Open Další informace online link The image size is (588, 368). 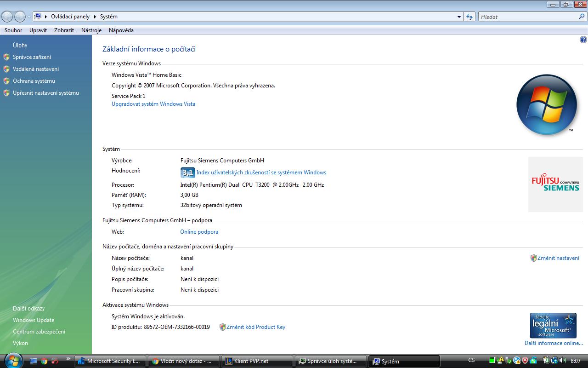(554, 343)
